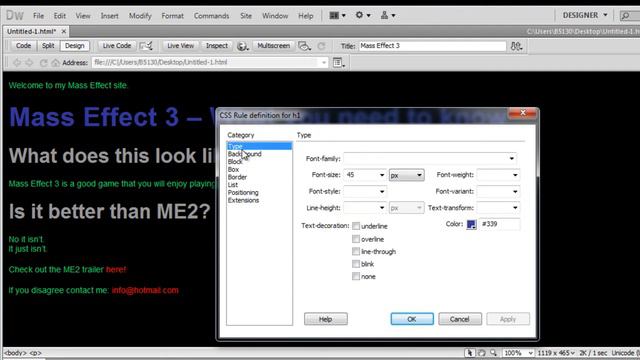Close the Untitled-1.html document tab

[x=64, y=31]
